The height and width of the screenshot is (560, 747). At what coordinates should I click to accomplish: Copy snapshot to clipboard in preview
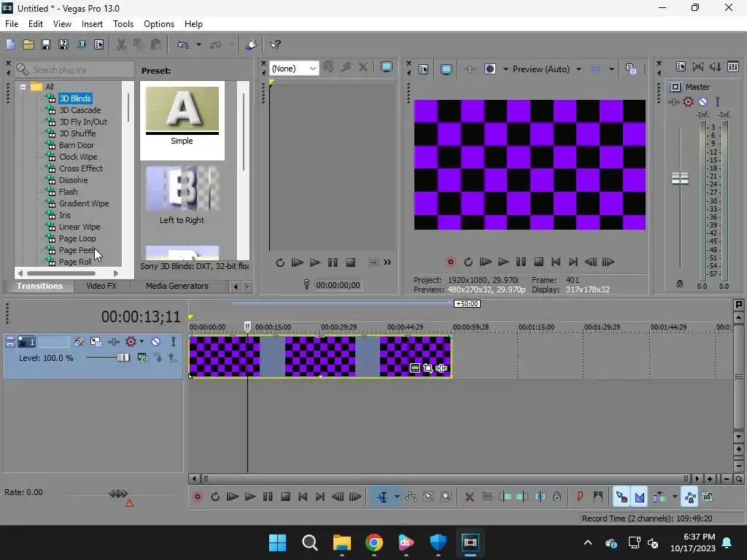pos(631,69)
